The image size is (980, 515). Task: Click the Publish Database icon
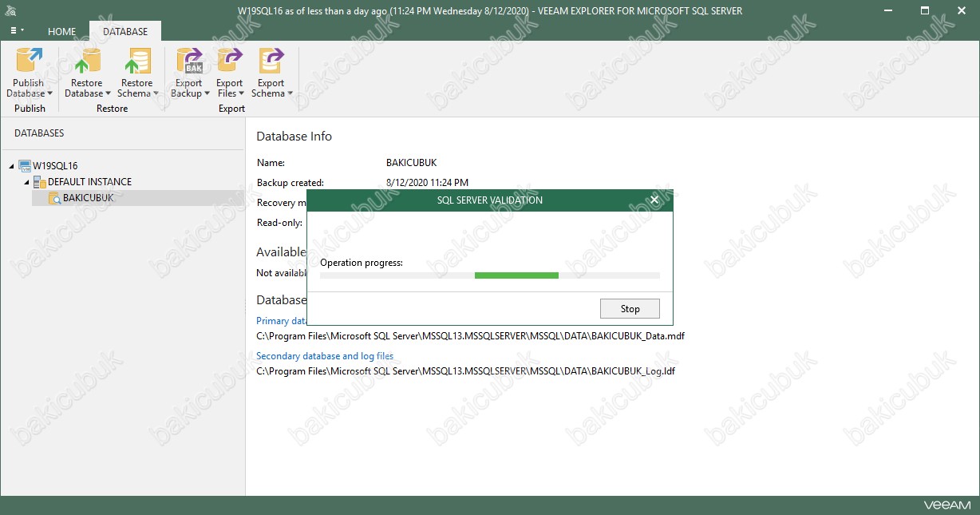[x=30, y=61]
